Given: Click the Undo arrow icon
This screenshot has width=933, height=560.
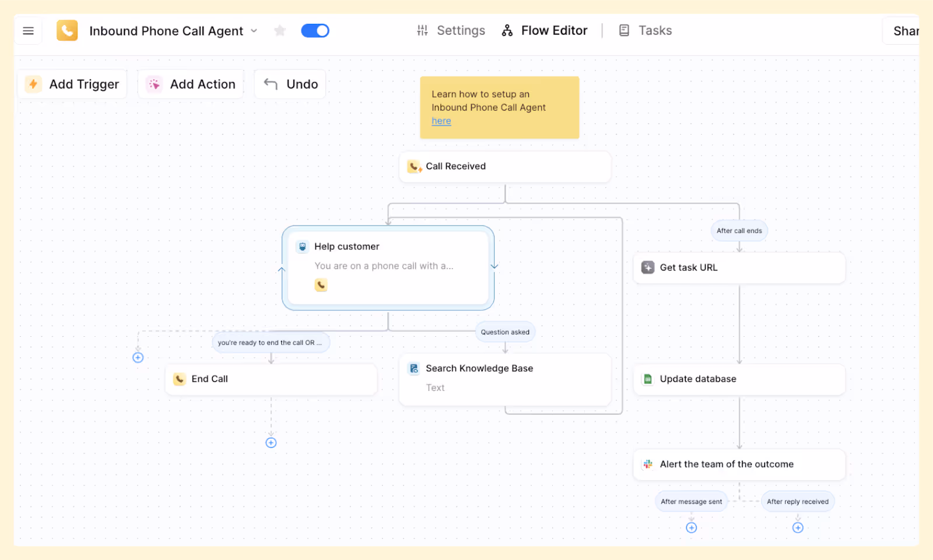Looking at the screenshot, I should 271,84.
